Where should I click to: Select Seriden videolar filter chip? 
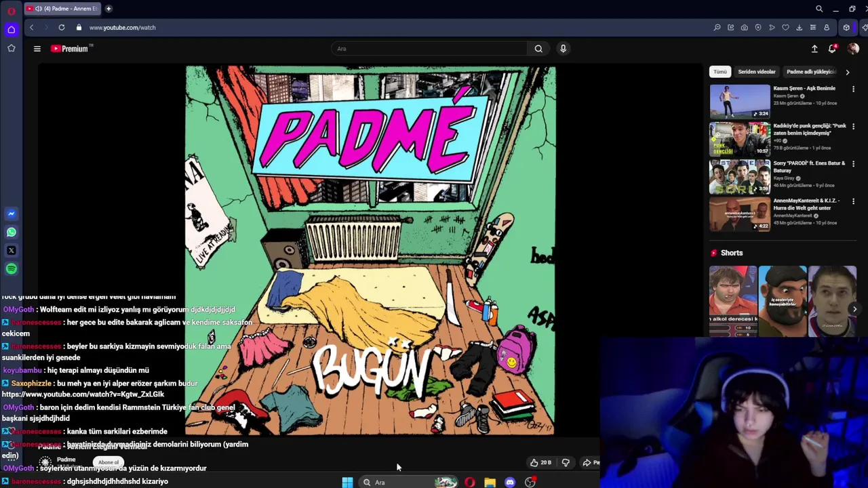pyautogui.click(x=757, y=71)
